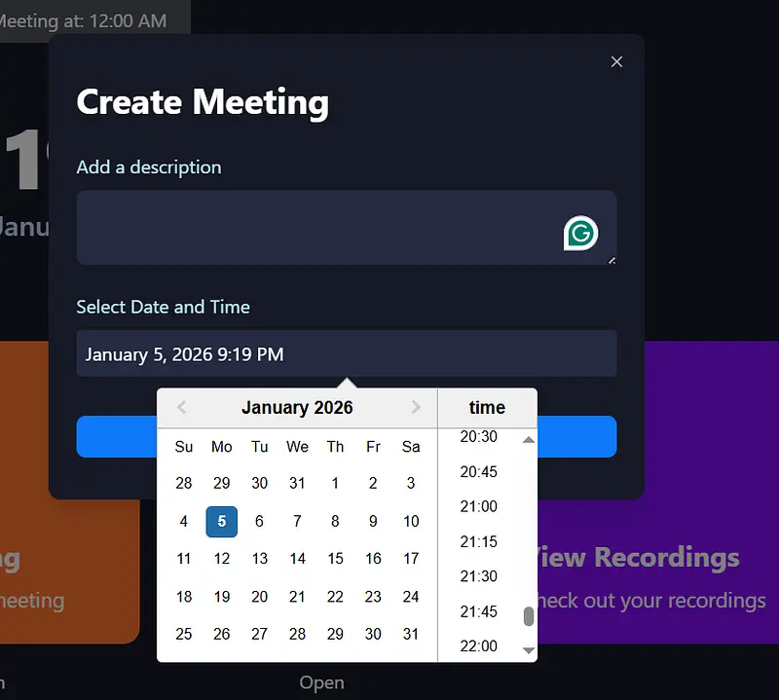Close the Create Meeting dialog

(616, 62)
